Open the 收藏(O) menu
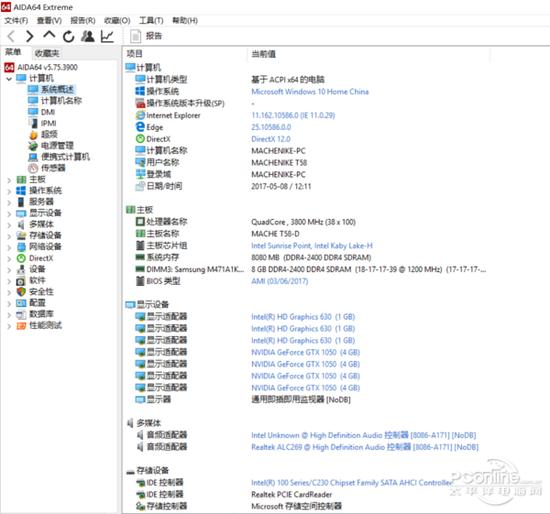 click(x=117, y=20)
